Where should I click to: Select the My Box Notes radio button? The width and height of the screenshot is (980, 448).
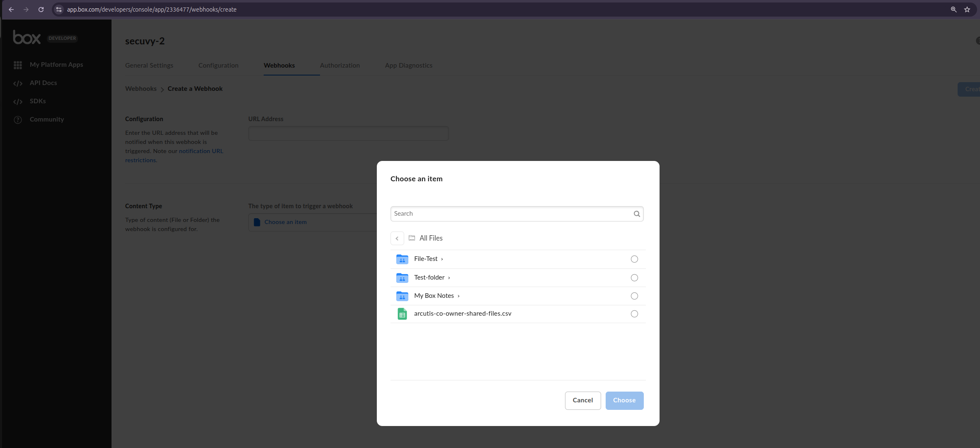click(634, 296)
